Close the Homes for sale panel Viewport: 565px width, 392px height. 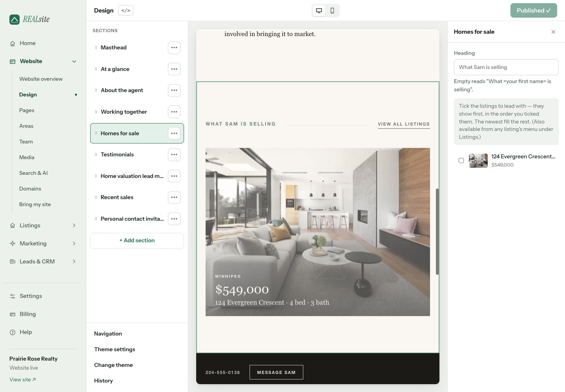point(553,32)
